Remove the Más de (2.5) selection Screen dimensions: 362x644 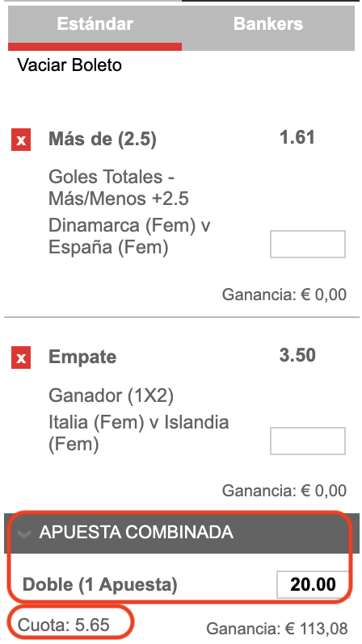click(x=21, y=140)
